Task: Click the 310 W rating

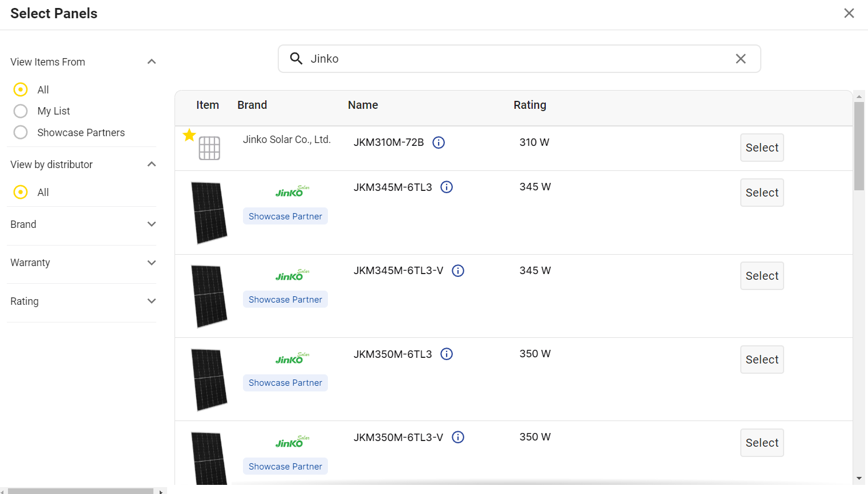Action: (534, 142)
